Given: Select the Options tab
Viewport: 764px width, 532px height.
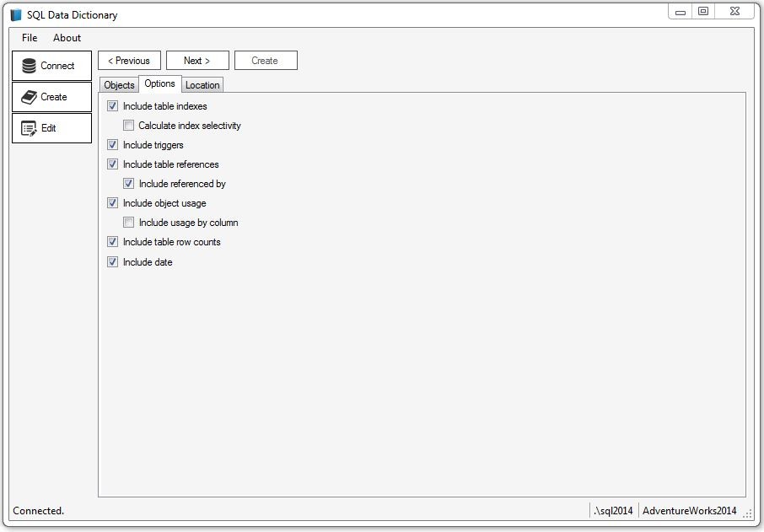Looking at the screenshot, I should click(x=160, y=83).
